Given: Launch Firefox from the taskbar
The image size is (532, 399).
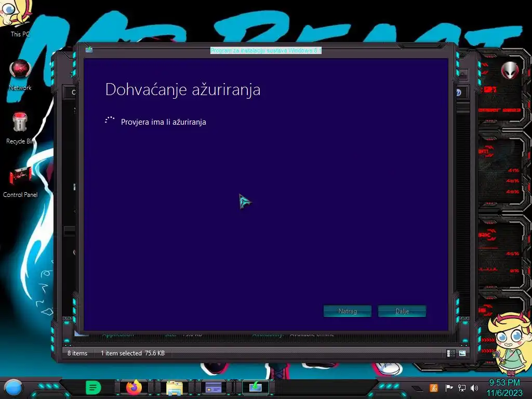Looking at the screenshot, I should (x=134, y=387).
